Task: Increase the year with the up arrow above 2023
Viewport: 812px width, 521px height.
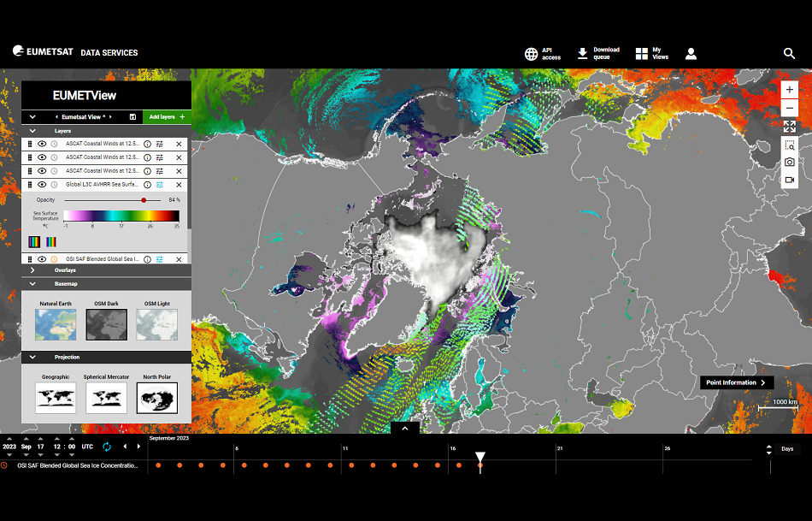Action: [x=9, y=439]
